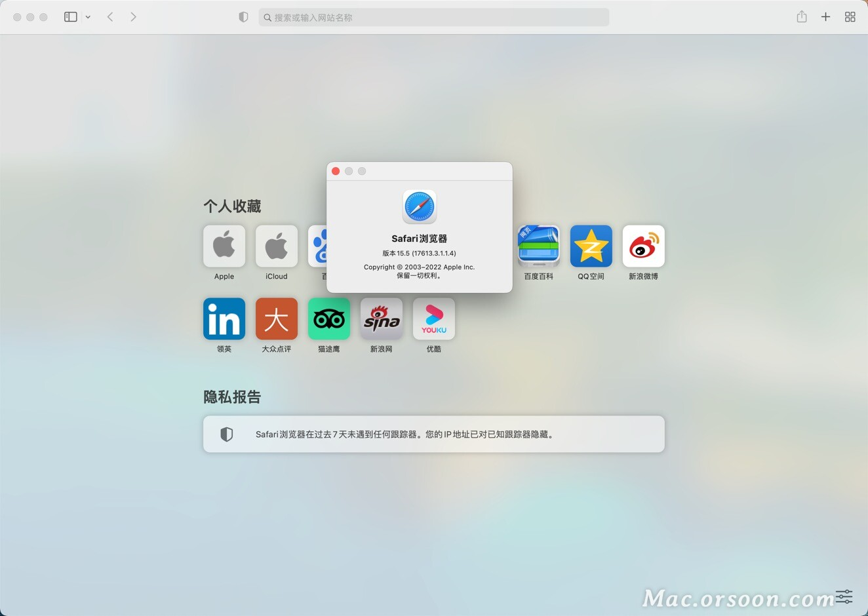Show tab overview grid
The width and height of the screenshot is (868, 616).
pos(850,17)
